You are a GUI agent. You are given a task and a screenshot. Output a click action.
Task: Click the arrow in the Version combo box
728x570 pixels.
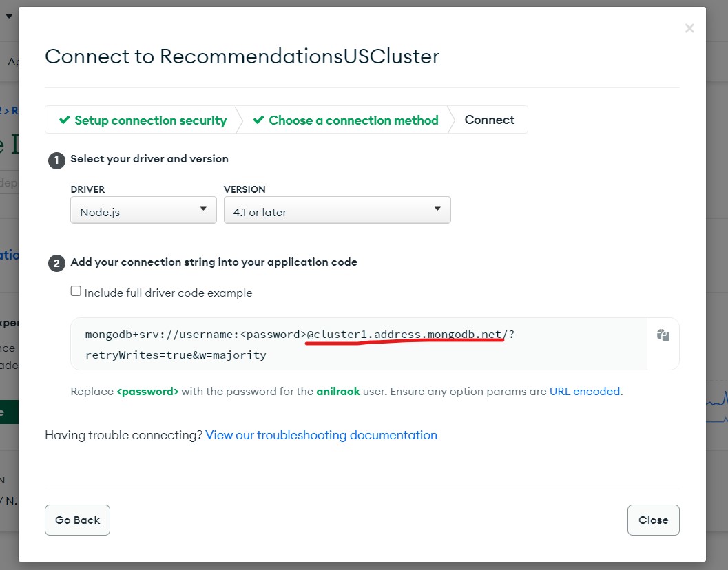pos(437,209)
